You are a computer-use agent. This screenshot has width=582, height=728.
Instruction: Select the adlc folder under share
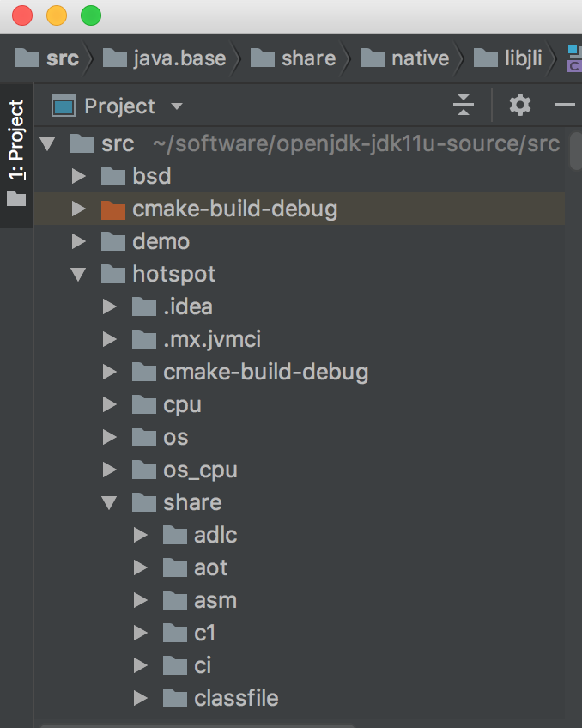click(214, 535)
